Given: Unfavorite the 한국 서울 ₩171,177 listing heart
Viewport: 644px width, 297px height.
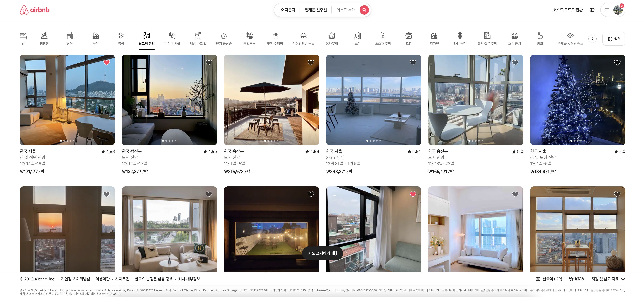Looking at the screenshot, I should 107,62.
